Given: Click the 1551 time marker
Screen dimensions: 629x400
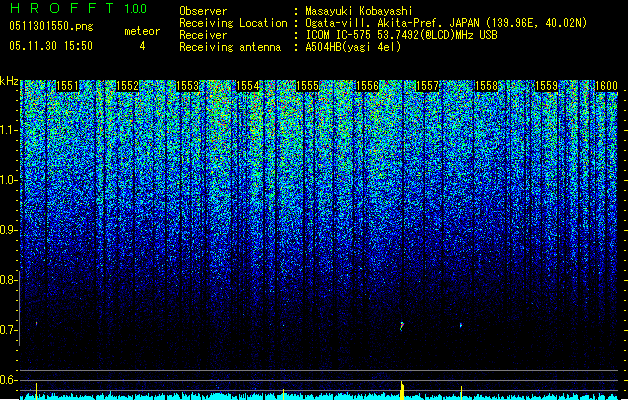Looking at the screenshot, I should (x=67, y=86).
